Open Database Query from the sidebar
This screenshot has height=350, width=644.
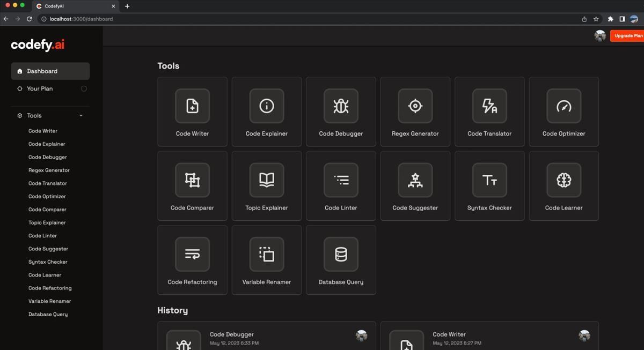point(48,315)
